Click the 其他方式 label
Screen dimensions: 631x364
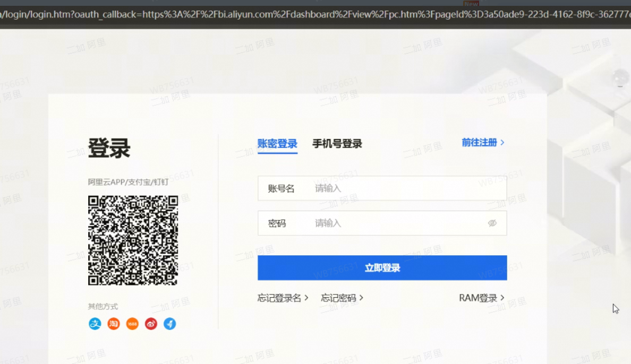[103, 307]
